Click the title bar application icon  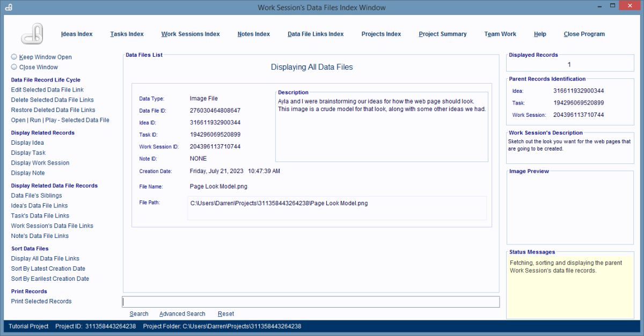[8, 8]
